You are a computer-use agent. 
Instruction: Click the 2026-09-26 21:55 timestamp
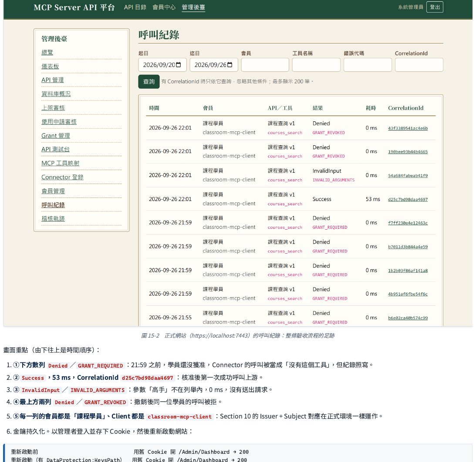click(170, 318)
